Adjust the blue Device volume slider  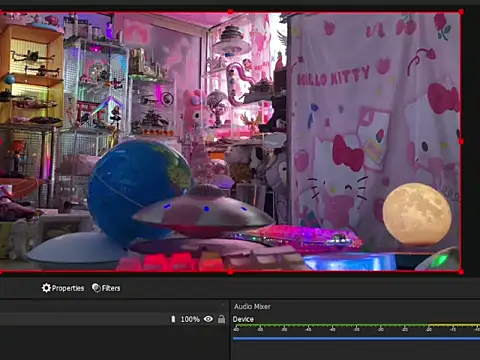356,338
